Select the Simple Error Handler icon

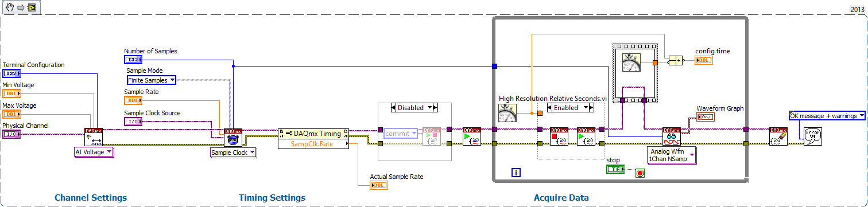point(812,136)
